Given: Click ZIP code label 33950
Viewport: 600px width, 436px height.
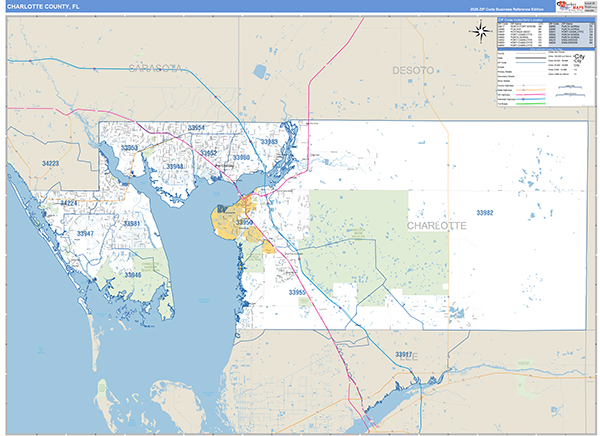Looking at the screenshot, I should pos(244,222).
